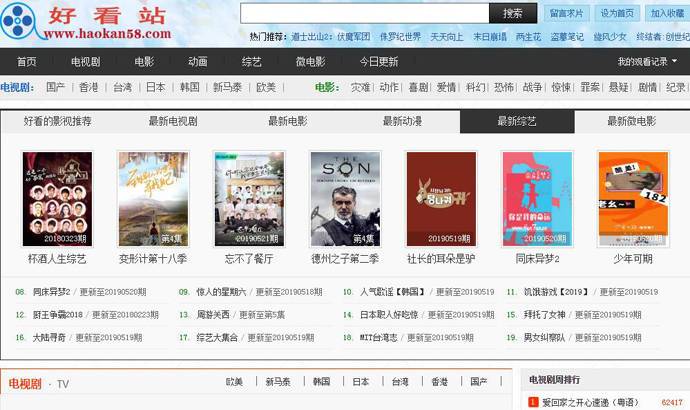Open the 综艺 menu item

tap(251, 62)
